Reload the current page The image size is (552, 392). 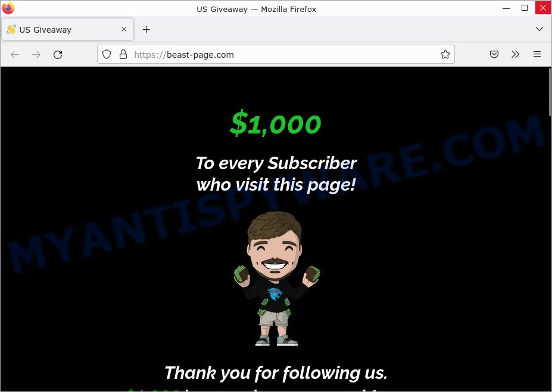[x=58, y=55]
